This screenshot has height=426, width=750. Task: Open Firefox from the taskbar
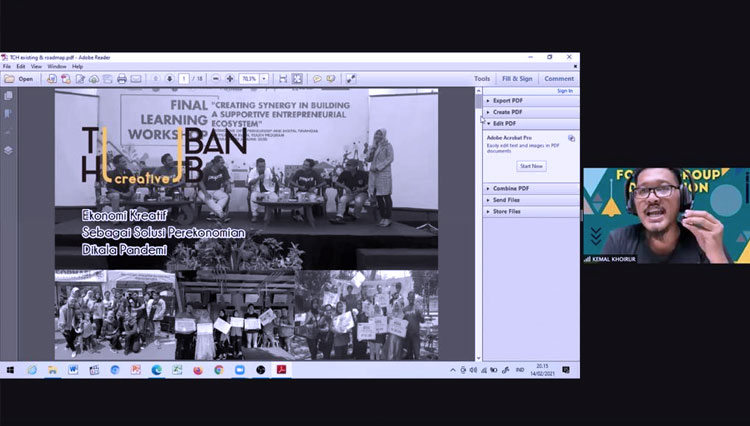point(198,370)
